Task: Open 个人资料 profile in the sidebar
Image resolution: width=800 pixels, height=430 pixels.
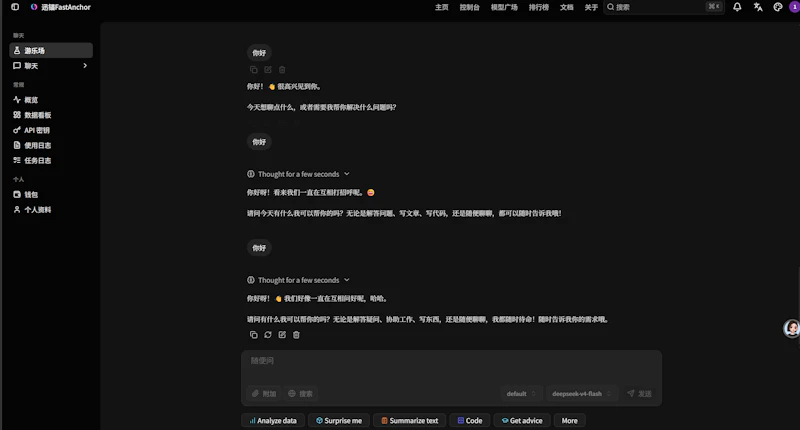Action: pyautogui.click(x=51, y=210)
